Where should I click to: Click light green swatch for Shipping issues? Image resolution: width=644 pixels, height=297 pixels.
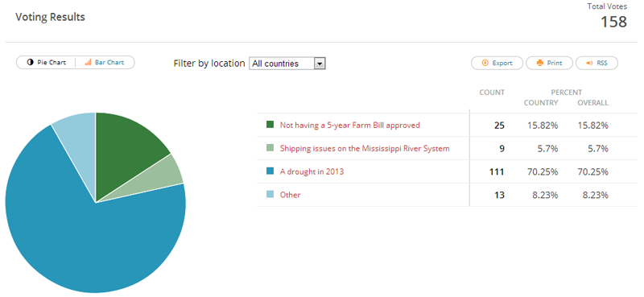(270, 148)
